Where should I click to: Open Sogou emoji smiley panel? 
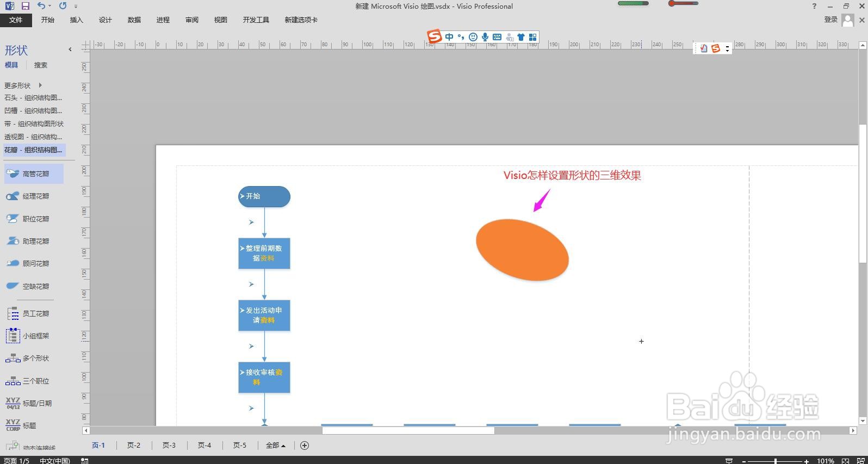pyautogui.click(x=473, y=37)
